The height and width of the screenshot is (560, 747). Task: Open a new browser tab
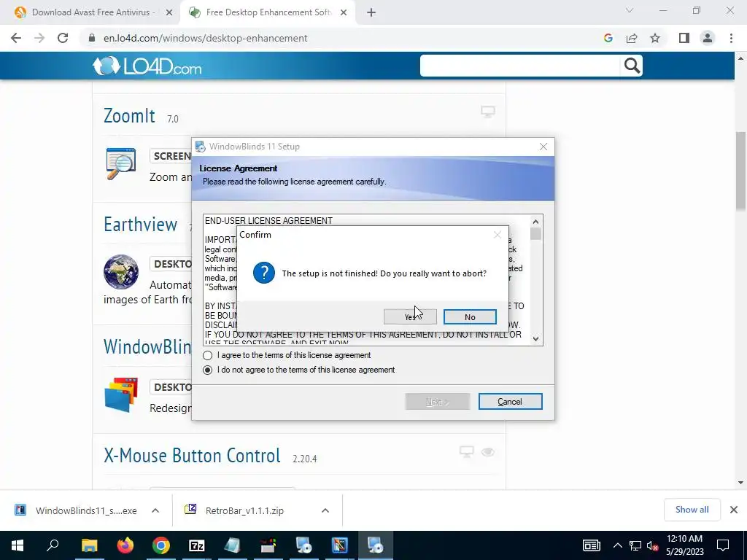(371, 12)
